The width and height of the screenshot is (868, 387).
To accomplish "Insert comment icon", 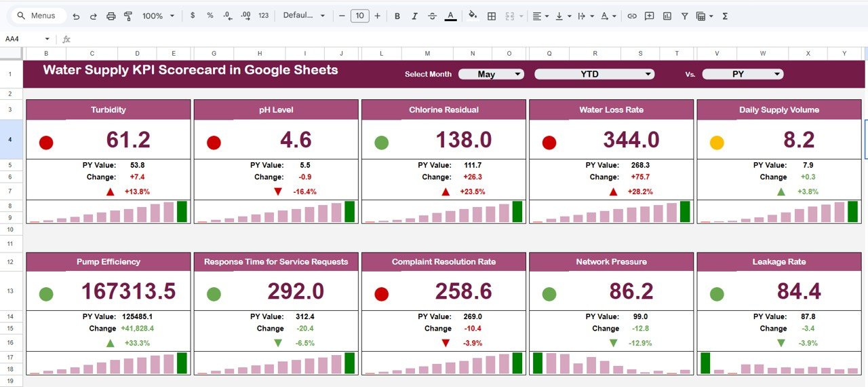I will pyautogui.click(x=650, y=16).
